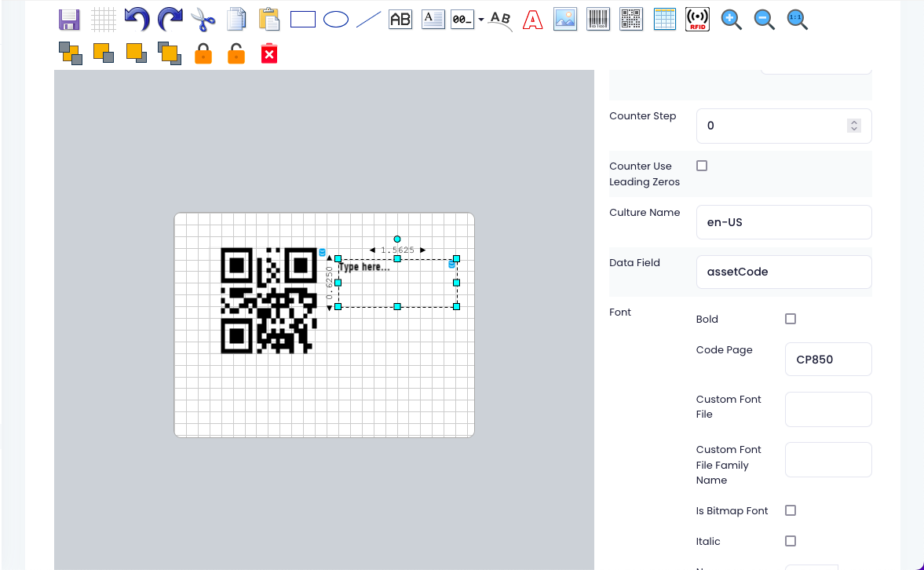
Task: Select the red outlined A text tool
Action: point(533,20)
